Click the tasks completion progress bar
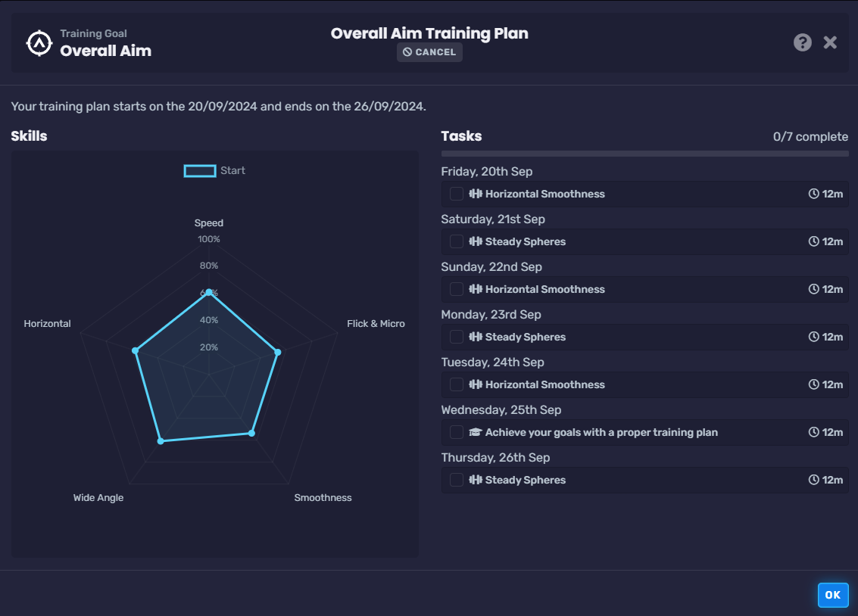This screenshot has height=616, width=858. click(x=644, y=154)
